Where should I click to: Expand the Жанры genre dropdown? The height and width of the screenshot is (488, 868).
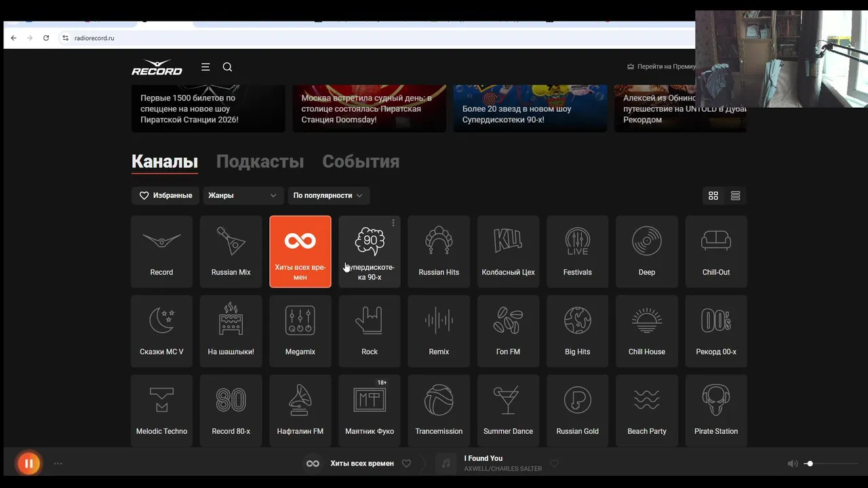coord(243,195)
